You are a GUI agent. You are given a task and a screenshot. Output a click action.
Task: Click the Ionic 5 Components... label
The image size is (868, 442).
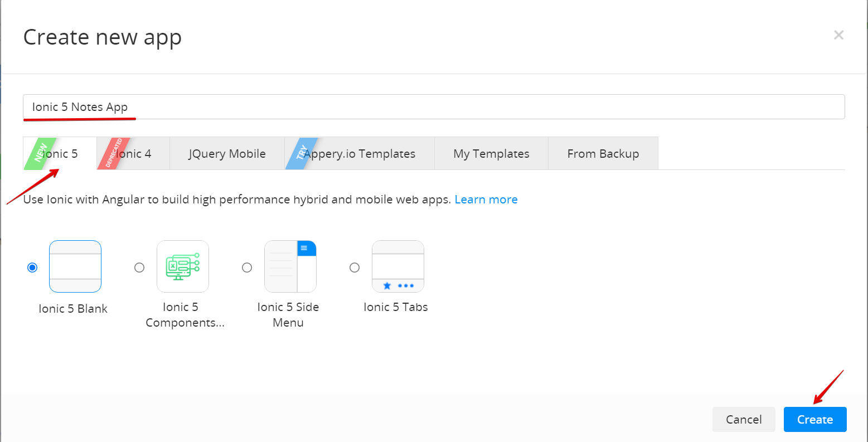[x=185, y=315]
